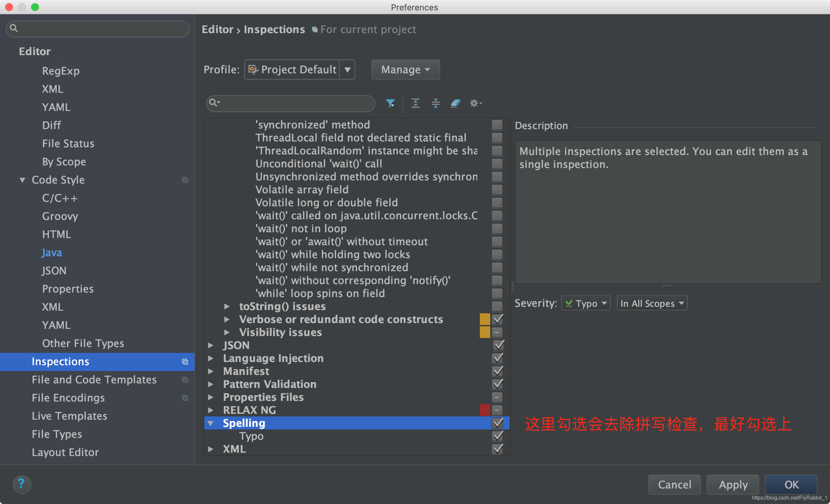The width and height of the screenshot is (830, 504).
Task: Select Live Templates in the sidebar
Action: click(x=69, y=416)
